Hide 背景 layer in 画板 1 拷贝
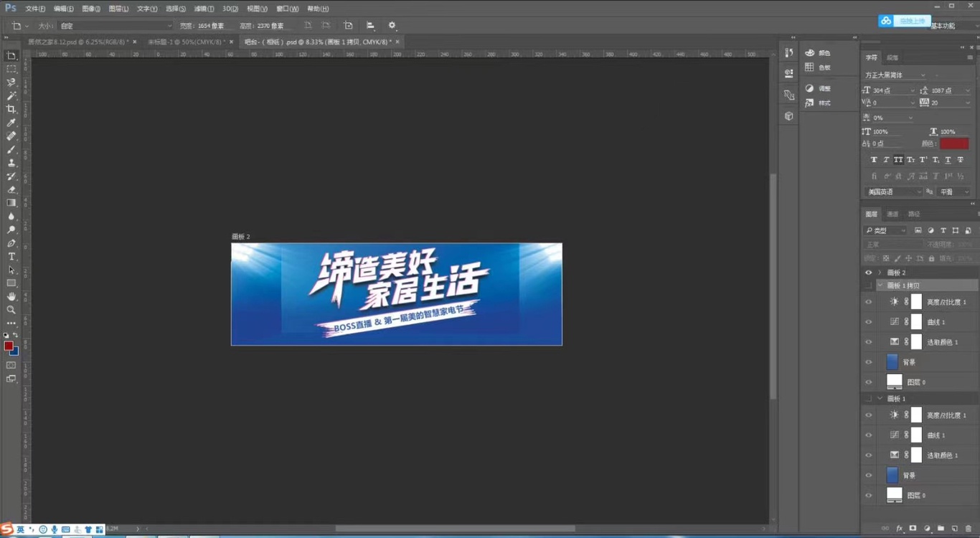980x538 pixels. (868, 362)
